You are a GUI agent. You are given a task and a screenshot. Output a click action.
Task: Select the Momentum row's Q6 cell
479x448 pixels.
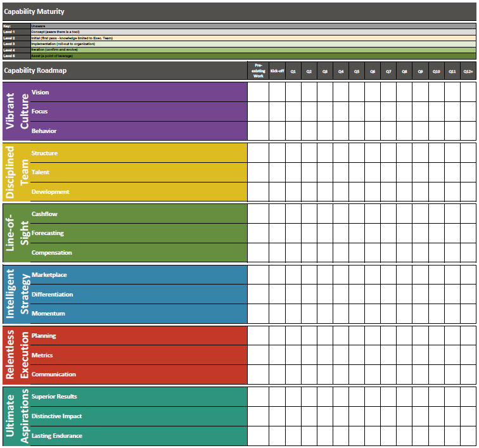373,314
